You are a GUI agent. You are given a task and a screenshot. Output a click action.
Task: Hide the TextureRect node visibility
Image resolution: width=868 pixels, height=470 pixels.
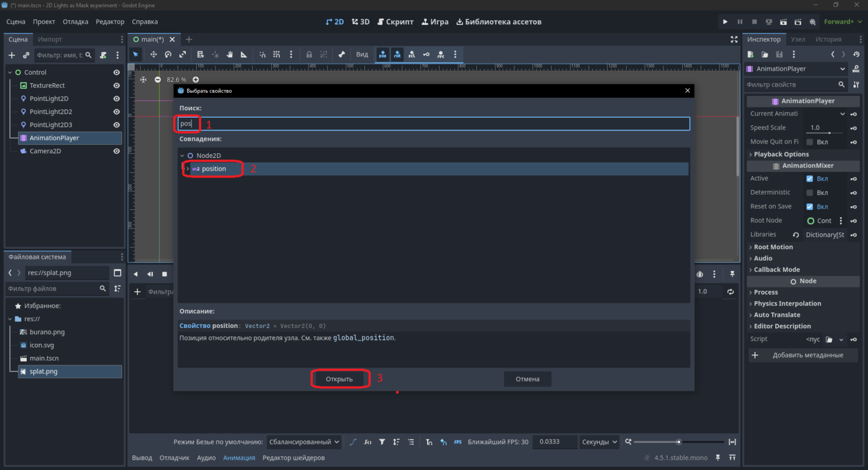[116, 85]
